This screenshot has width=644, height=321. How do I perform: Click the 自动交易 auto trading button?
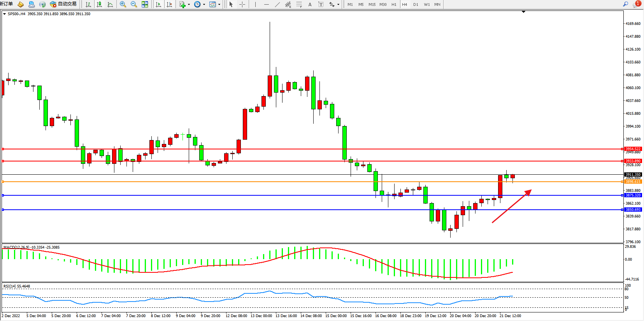(63, 4)
